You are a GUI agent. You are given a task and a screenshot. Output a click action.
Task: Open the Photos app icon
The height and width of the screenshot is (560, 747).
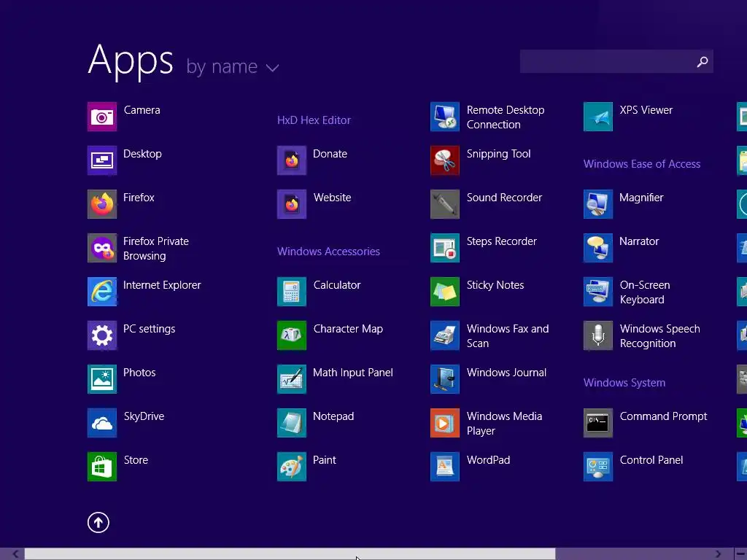click(102, 379)
